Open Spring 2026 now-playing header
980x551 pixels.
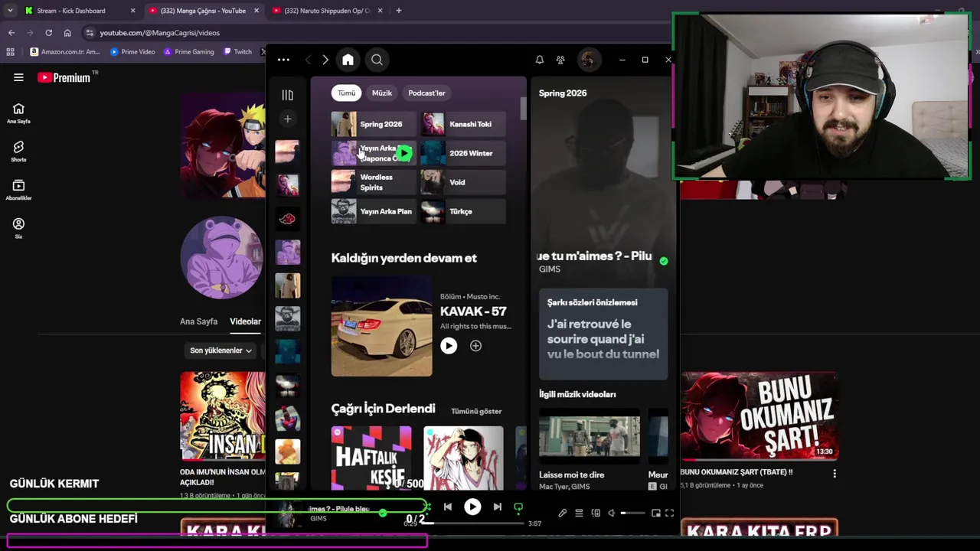pyautogui.click(x=563, y=93)
